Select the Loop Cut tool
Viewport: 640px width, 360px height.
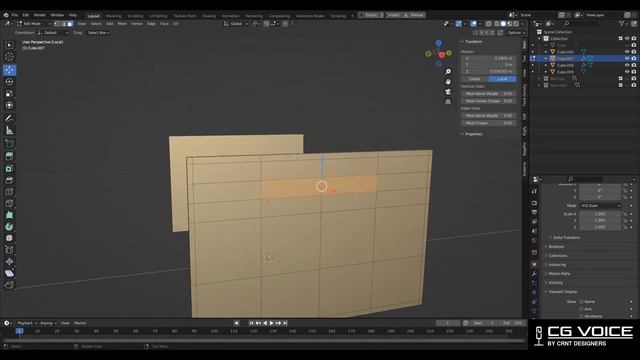[9, 192]
